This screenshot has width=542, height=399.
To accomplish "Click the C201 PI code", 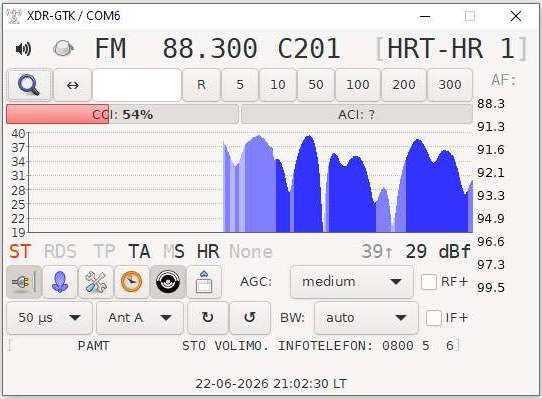I will (309, 48).
